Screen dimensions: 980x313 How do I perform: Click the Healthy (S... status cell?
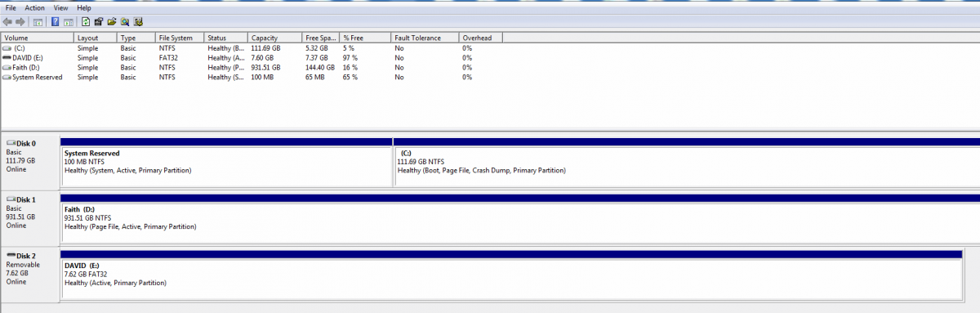point(226,78)
